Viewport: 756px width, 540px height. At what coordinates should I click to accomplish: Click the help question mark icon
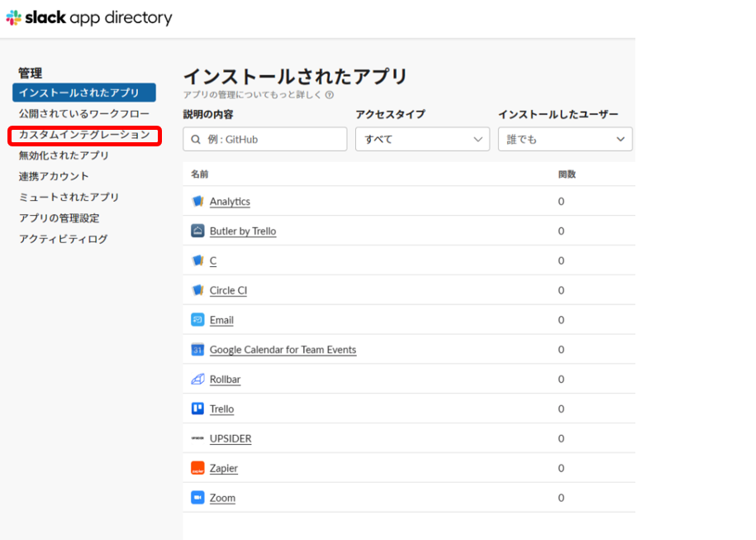coord(330,94)
